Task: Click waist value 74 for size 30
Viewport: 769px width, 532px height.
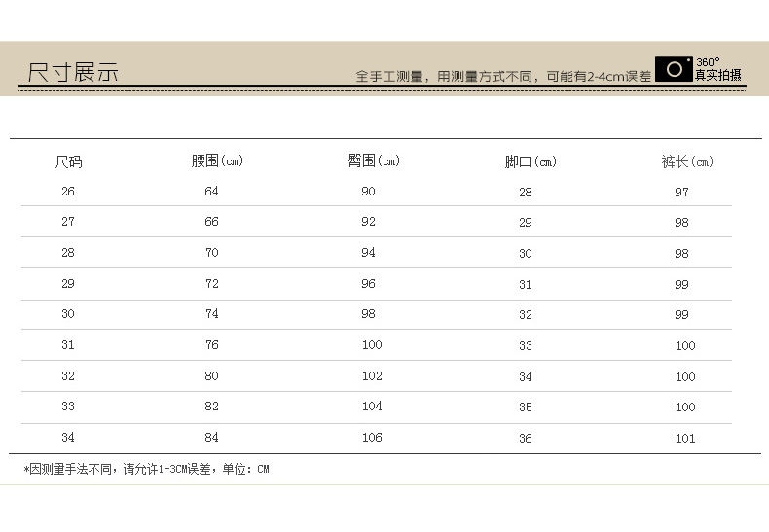Action: (211, 314)
